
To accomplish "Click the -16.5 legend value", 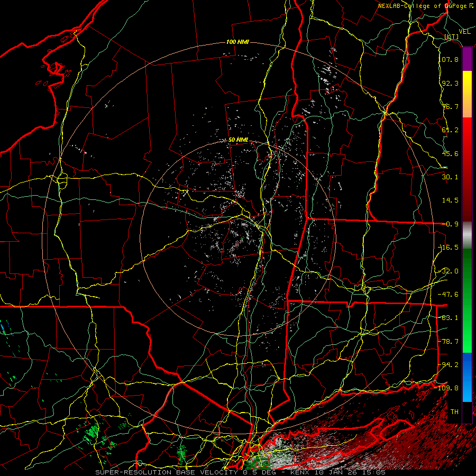I will [448, 248].
